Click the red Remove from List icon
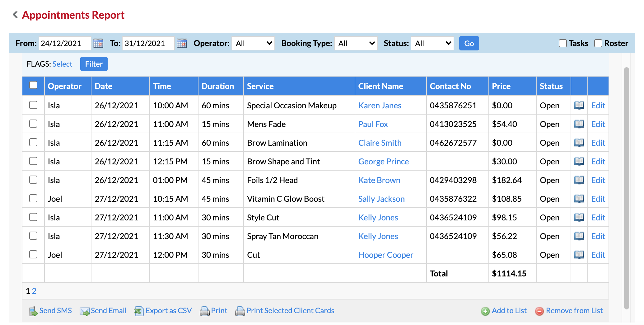This screenshot has width=644, height=325. 539,311
